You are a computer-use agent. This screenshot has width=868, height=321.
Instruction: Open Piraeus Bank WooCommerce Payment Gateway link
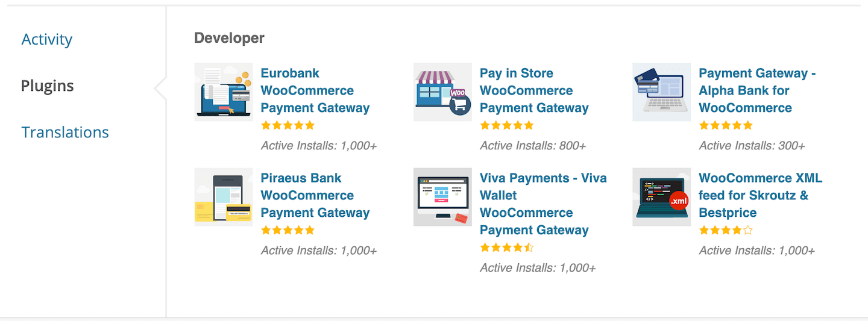point(315,195)
